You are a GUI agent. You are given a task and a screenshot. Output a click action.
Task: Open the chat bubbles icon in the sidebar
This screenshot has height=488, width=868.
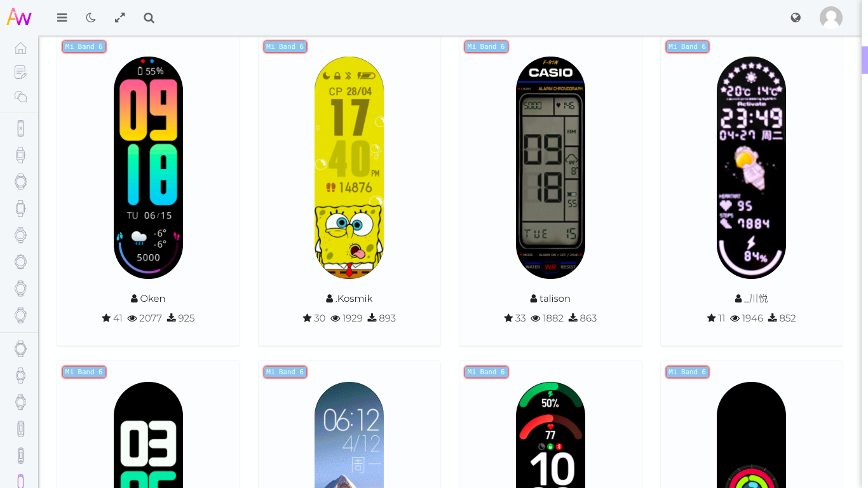[20, 97]
